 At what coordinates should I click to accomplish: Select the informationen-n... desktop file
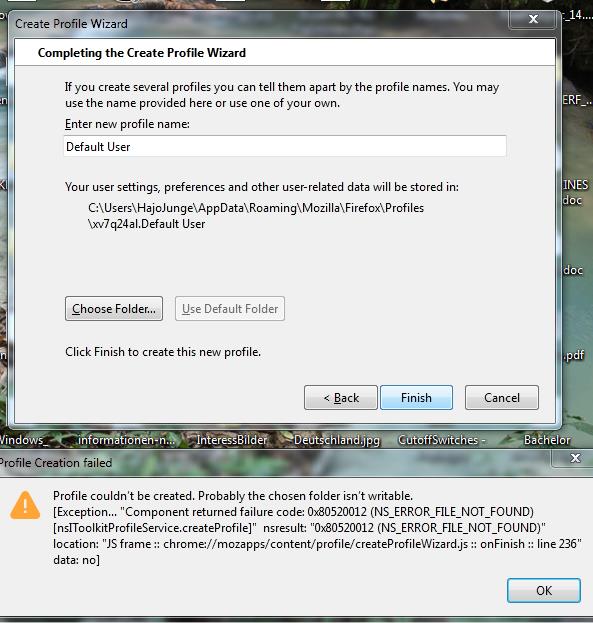[x=126, y=440]
